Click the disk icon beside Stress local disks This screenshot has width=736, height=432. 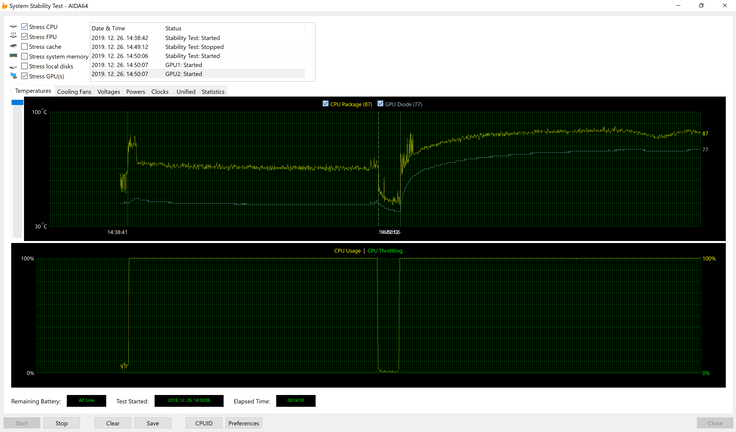pos(13,67)
